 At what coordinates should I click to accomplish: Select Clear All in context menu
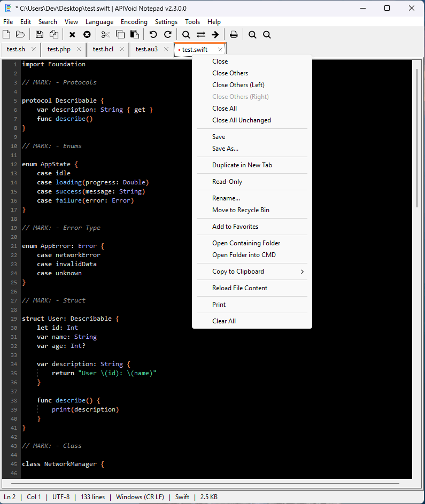[x=252, y=321]
